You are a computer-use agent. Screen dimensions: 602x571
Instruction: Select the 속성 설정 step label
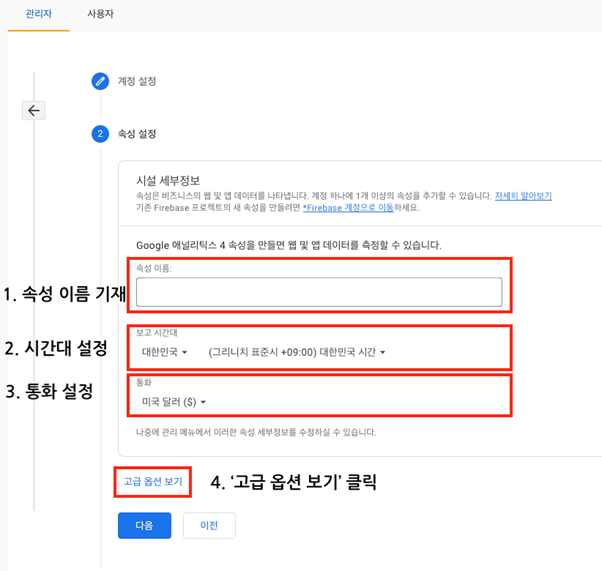pos(137,134)
